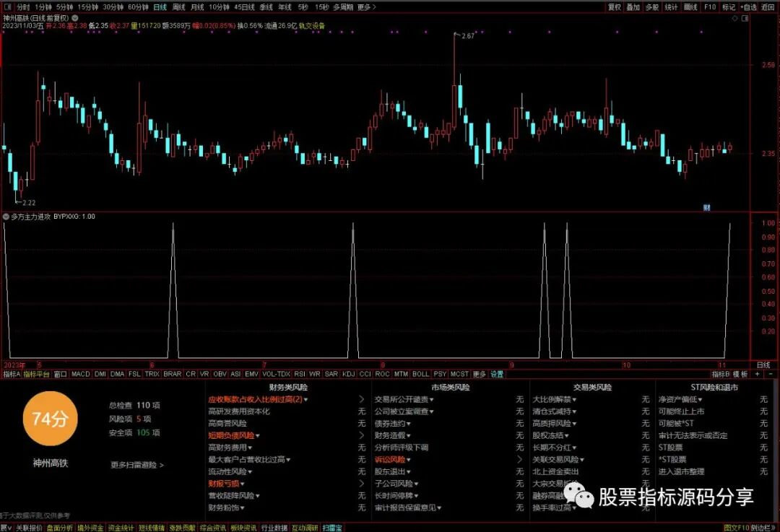Select the RSI indicator

point(300,374)
